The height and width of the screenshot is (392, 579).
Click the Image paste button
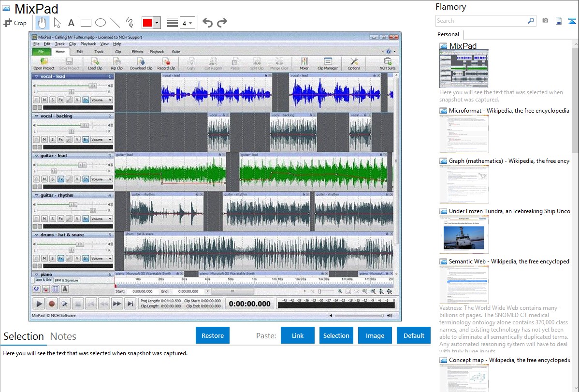375,335
